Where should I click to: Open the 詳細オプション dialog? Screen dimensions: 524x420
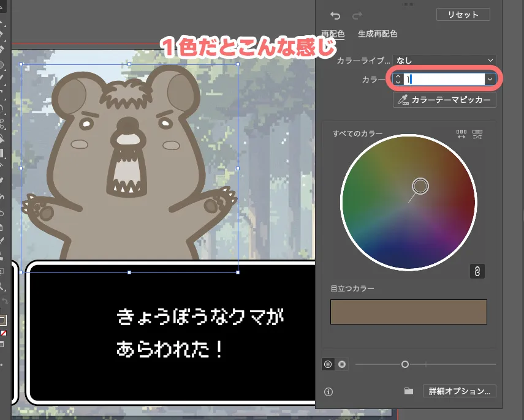(x=459, y=391)
